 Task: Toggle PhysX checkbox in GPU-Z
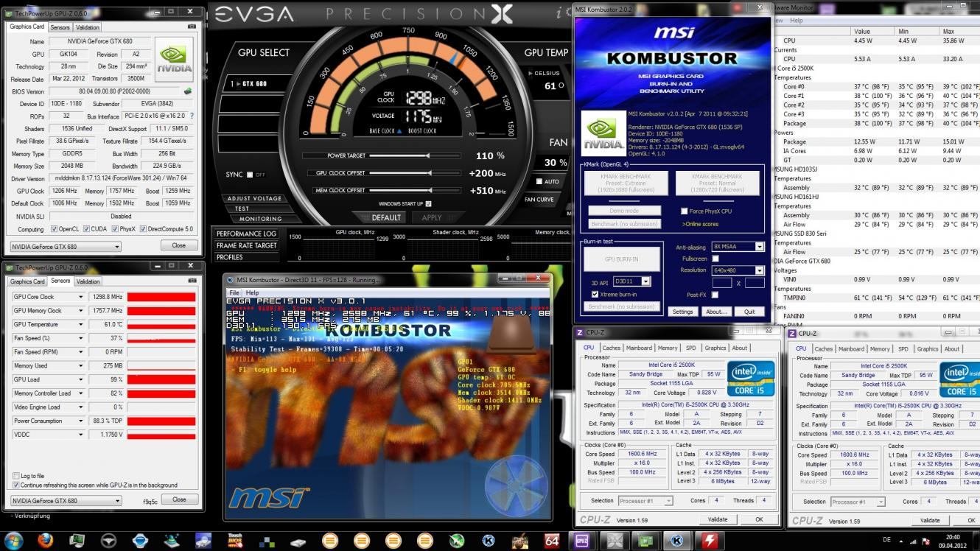point(114,229)
